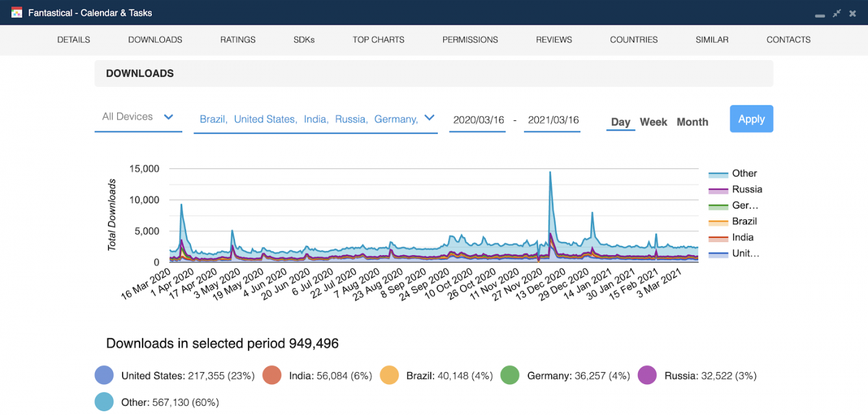This screenshot has height=415, width=868.
Task: Go to the SDKs tab
Action: (304, 40)
